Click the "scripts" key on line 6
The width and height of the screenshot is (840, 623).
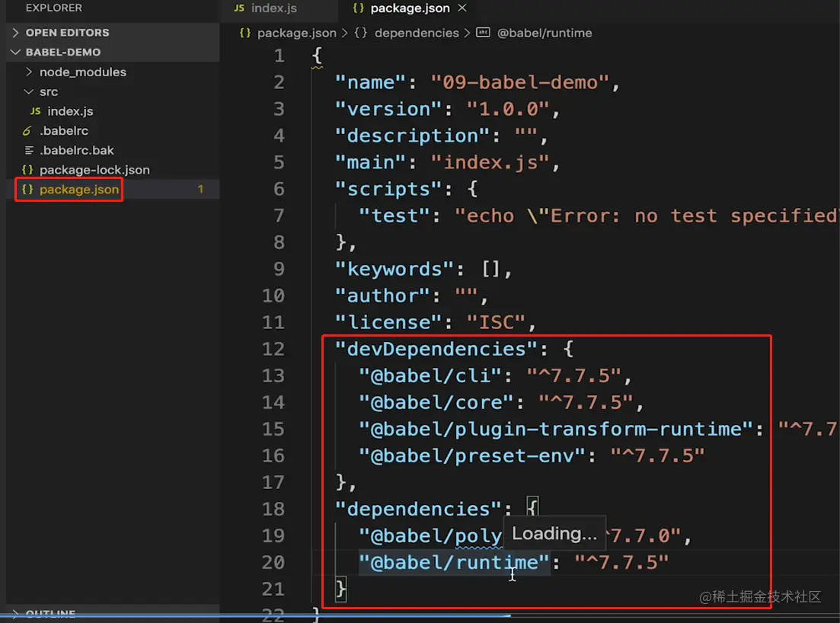click(x=388, y=189)
